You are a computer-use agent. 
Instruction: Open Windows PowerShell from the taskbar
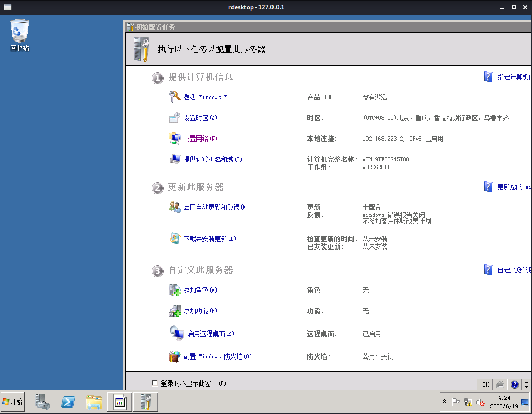[68, 402]
